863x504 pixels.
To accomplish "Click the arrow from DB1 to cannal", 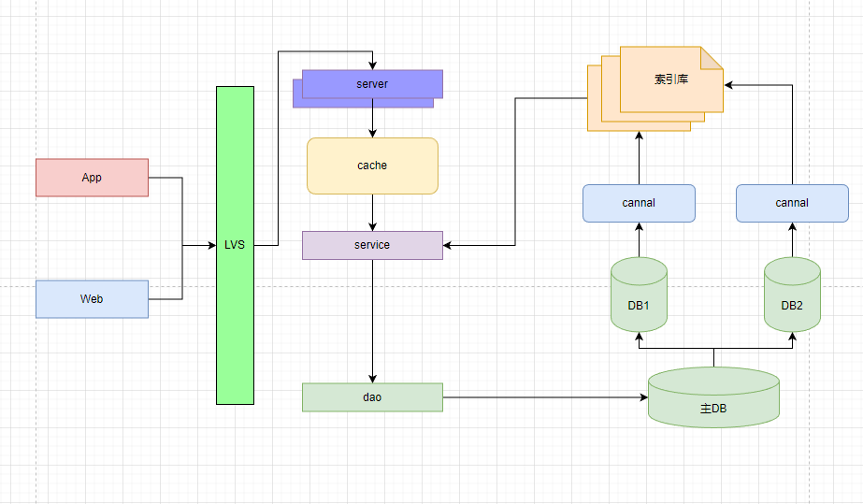I will [x=639, y=240].
